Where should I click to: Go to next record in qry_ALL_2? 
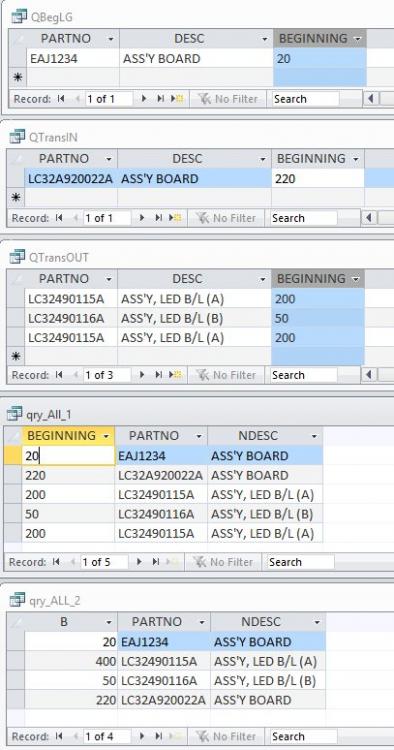142,737
